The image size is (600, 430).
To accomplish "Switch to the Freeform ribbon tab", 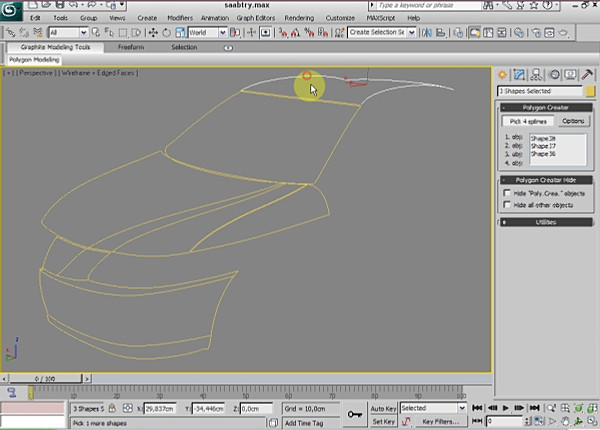I will 131,47.
